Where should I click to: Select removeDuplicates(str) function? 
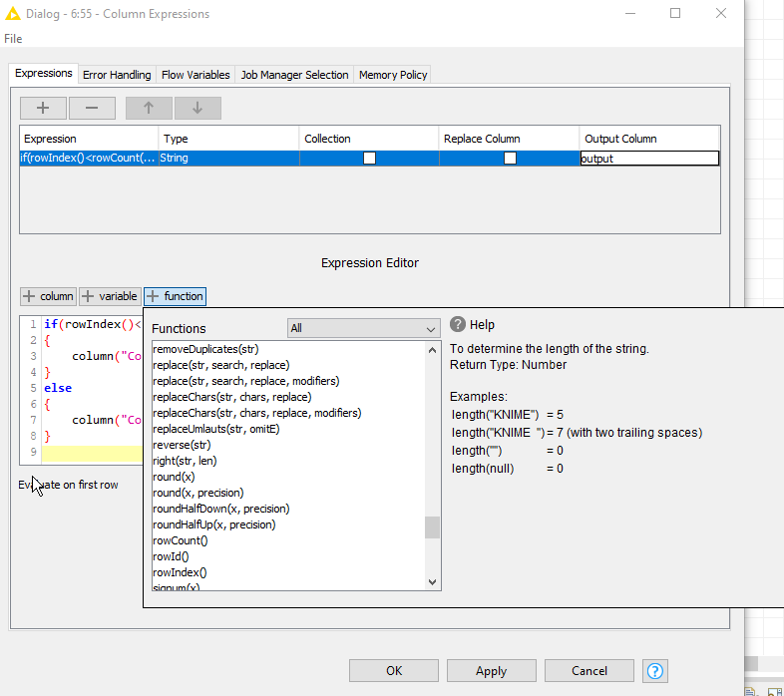[x=288, y=349]
